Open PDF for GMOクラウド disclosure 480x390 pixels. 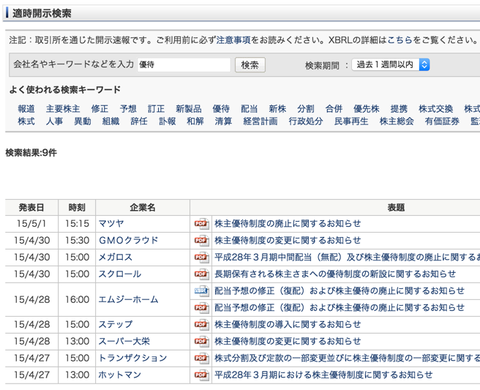point(202,240)
